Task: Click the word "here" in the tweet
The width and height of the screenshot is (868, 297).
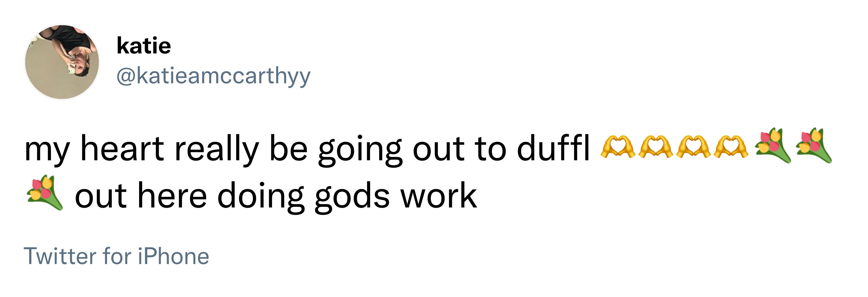Action: tap(172, 196)
